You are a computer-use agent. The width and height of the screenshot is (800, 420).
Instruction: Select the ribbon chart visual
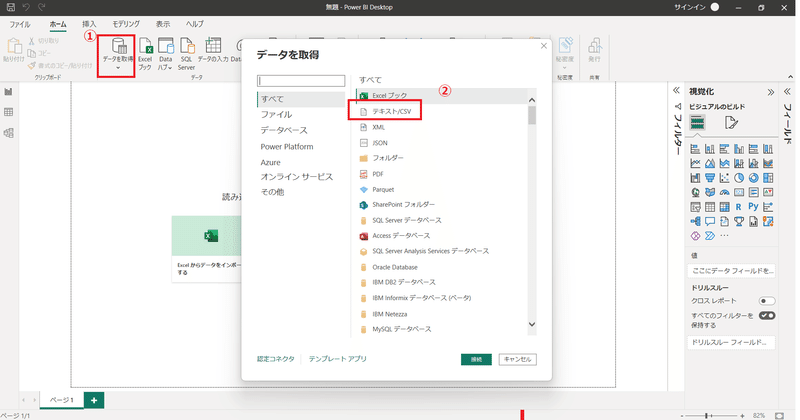pos(768,163)
